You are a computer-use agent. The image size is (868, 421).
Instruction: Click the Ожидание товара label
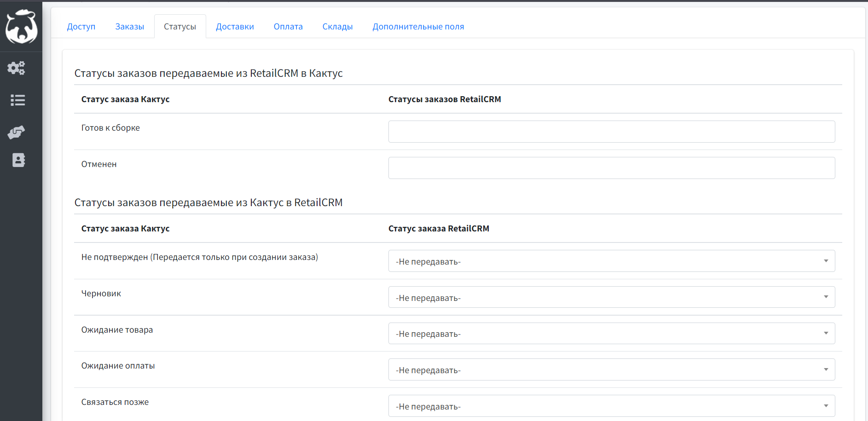117,330
